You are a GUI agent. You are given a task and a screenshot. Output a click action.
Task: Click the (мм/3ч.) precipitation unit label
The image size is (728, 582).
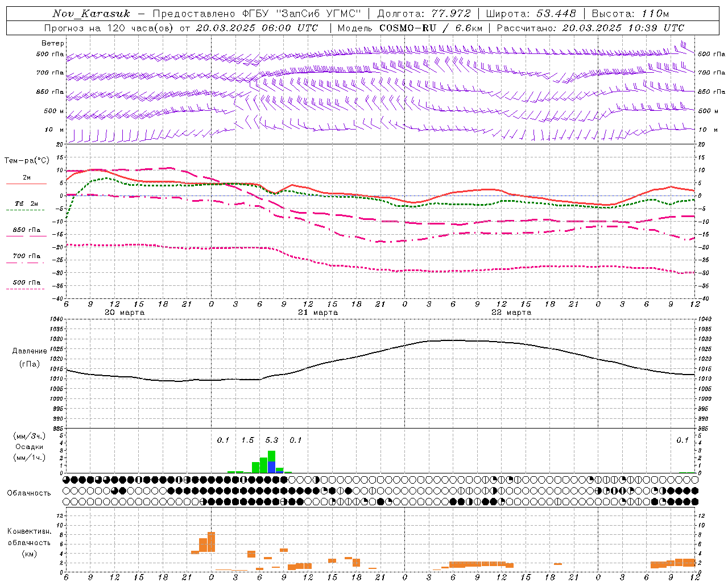click(x=30, y=436)
